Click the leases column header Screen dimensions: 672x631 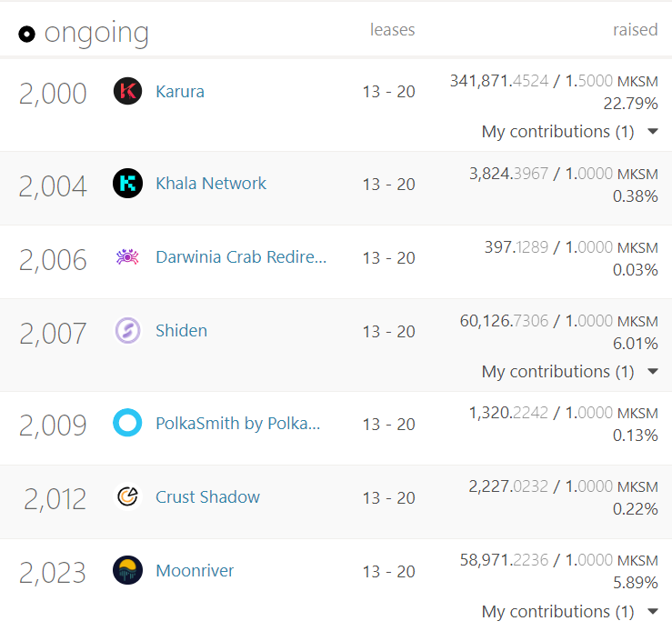tap(393, 30)
